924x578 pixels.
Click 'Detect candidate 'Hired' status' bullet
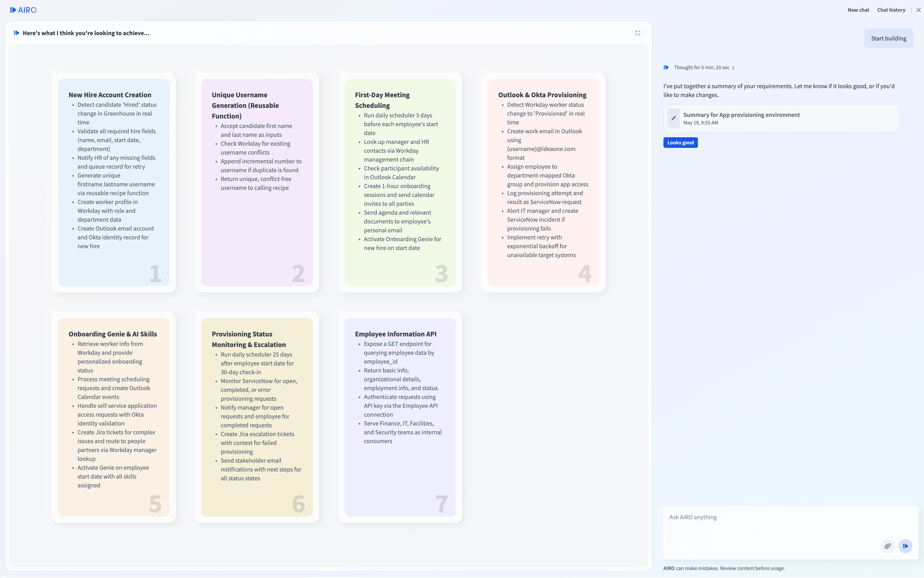[117, 114]
